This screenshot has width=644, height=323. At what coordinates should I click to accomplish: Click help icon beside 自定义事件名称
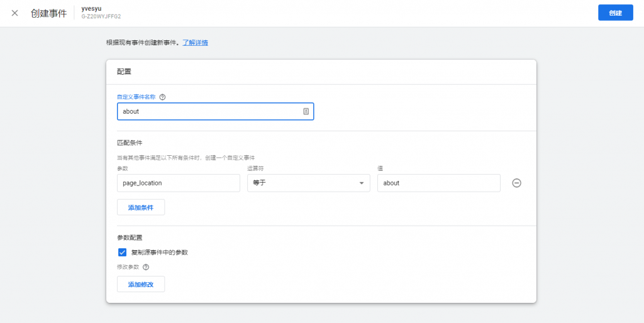click(x=162, y=97)
